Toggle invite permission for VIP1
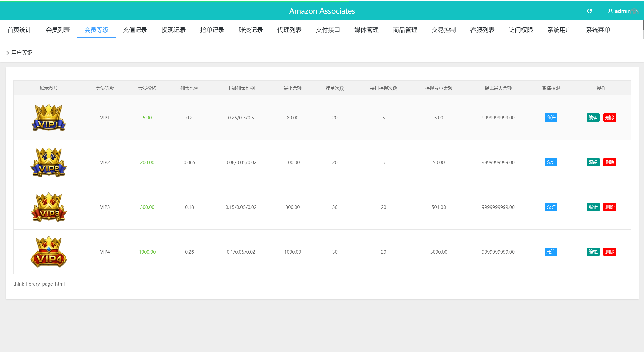 click(551, 117)
